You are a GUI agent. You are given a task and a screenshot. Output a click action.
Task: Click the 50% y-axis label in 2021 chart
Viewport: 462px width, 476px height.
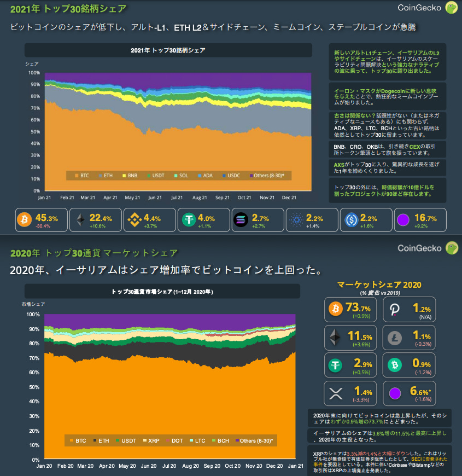pos(35,132)
